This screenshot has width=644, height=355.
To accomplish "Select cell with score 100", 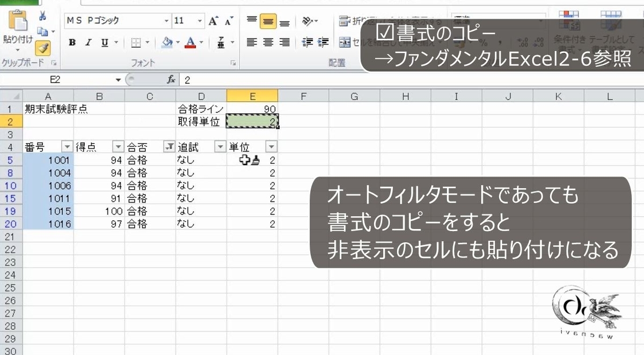I will 99,211.
